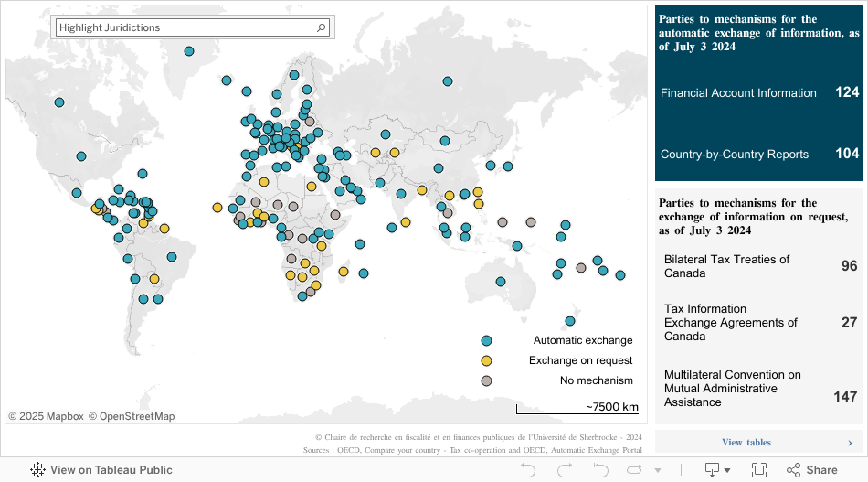Screen dimensions: 868x482
Task: Click the refresh/forward data icon
Action: click(x=632, y=470)
